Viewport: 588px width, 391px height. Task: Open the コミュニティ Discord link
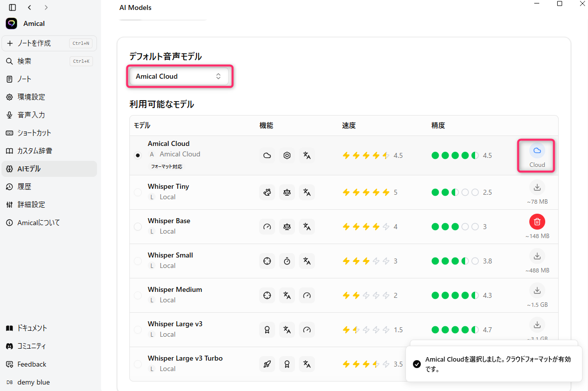point(32,346)
